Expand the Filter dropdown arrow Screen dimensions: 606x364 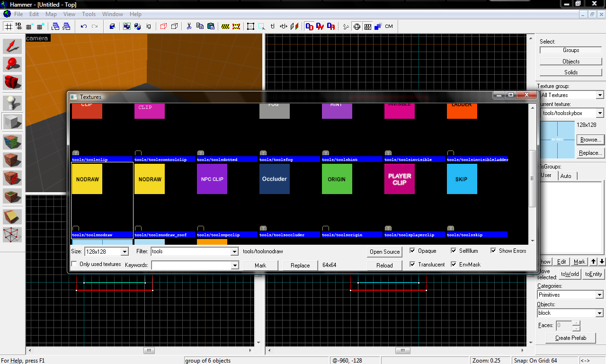point(234,252)
